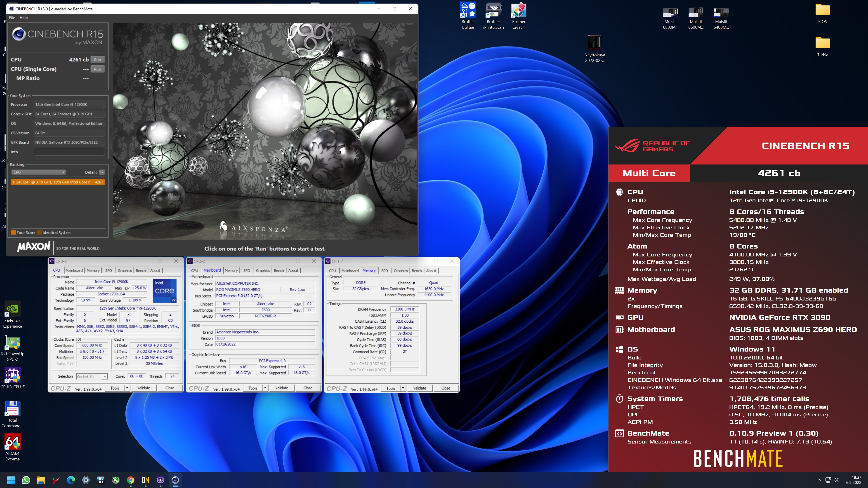This screenshot has height=488, width=868.
Task: Click Validate in Mainboard CPU-Z window
Action: click(282, 388)
